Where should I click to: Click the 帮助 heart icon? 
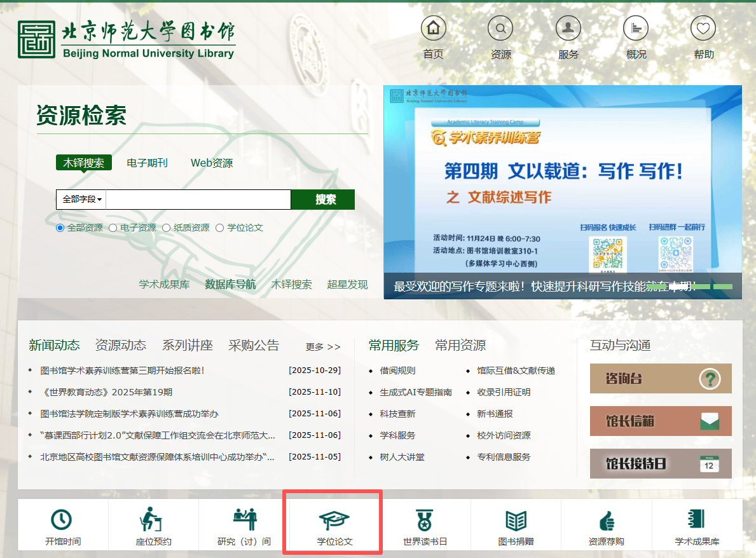pyautogui.click(x=703, y=29)
